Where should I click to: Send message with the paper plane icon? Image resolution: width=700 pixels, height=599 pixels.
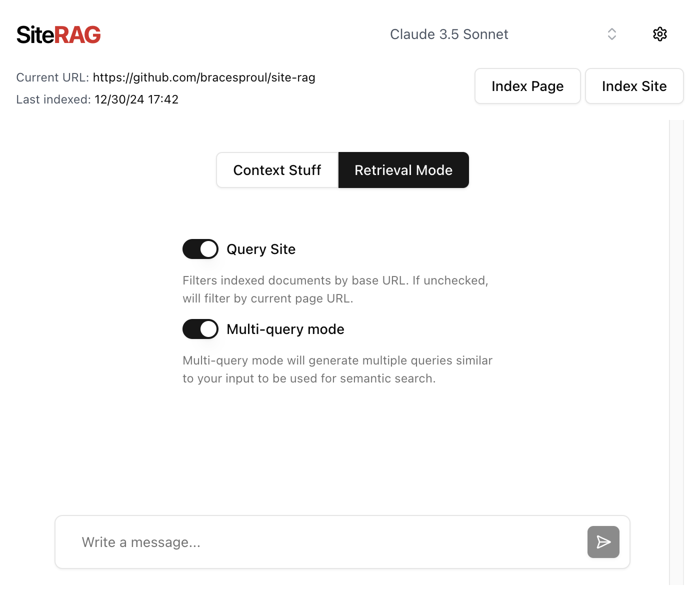click(603, 542)
